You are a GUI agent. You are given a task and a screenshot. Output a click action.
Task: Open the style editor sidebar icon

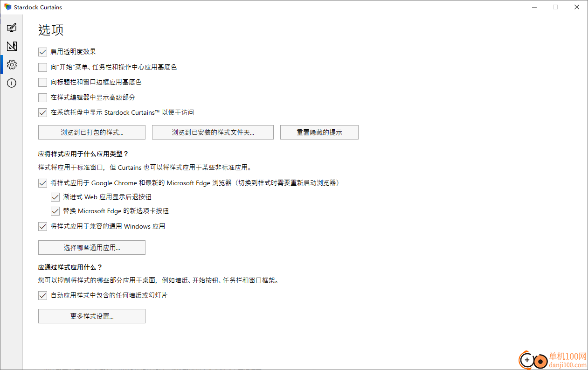click(12, 46)
